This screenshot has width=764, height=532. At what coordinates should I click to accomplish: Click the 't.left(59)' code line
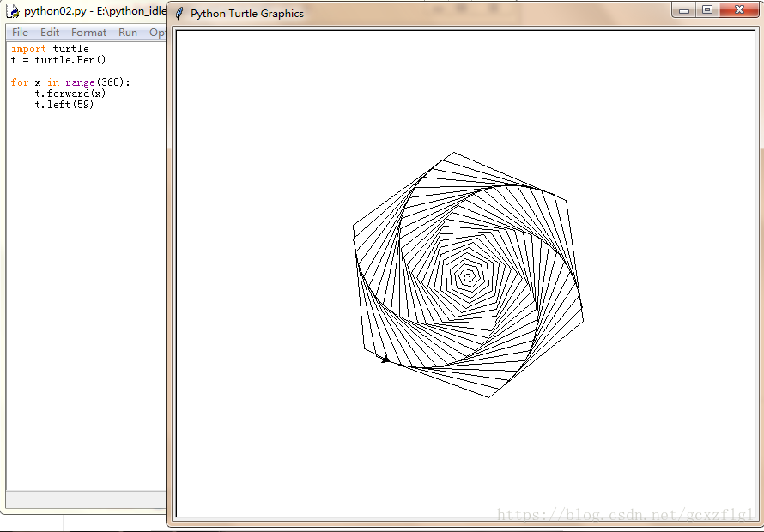[64, 105]
